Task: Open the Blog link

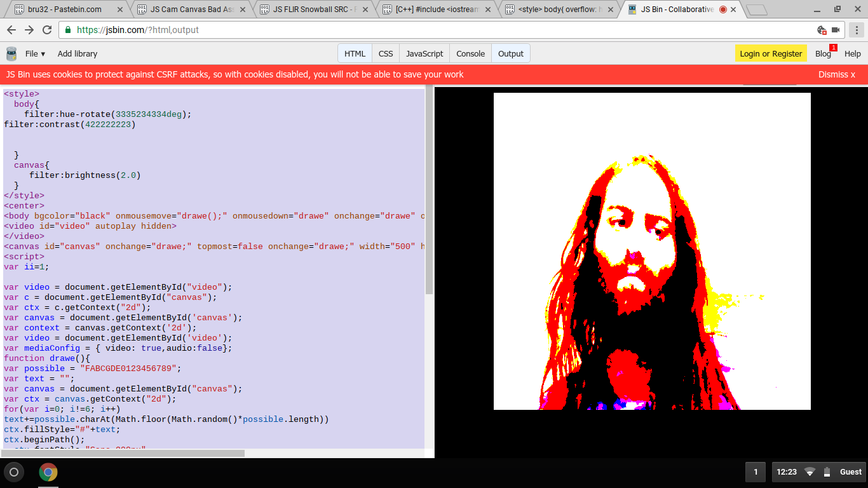Action: click(823, 54)
